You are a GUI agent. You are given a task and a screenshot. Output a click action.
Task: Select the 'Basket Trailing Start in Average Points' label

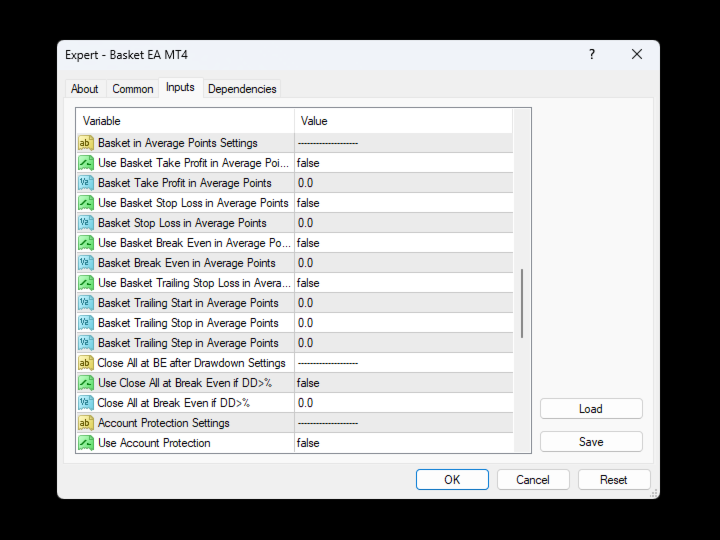[x=188, y=303]
